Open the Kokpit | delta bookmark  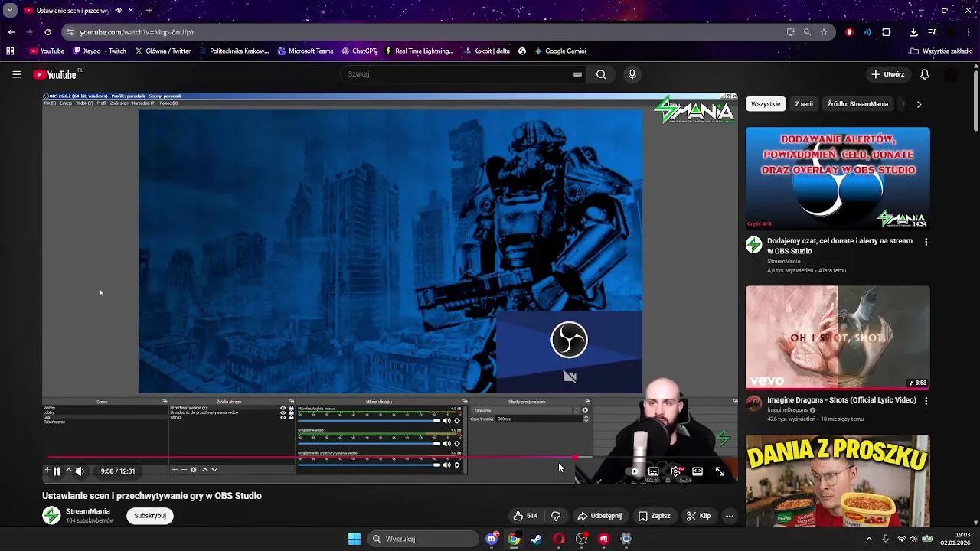coord(486,51)
